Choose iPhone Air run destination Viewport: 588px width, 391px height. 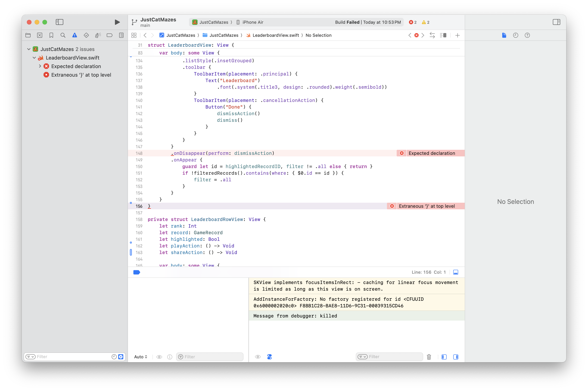(253, 22)
